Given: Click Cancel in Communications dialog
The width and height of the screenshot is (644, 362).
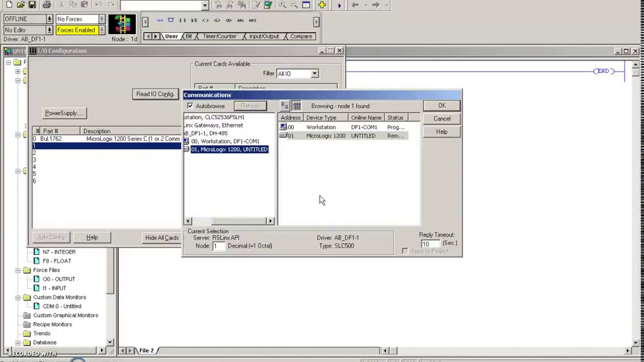Looking at the screenshot, I should [x=442, y=119].
